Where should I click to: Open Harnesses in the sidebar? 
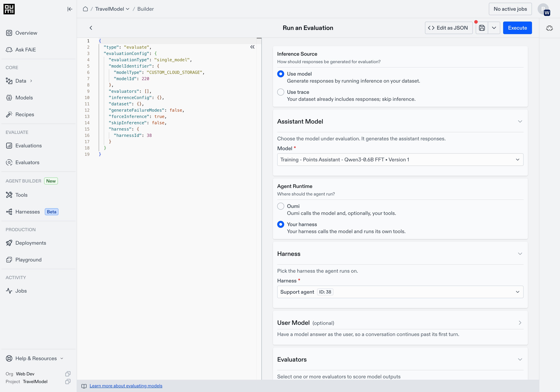pyautogui.click(x=38, y=212)
